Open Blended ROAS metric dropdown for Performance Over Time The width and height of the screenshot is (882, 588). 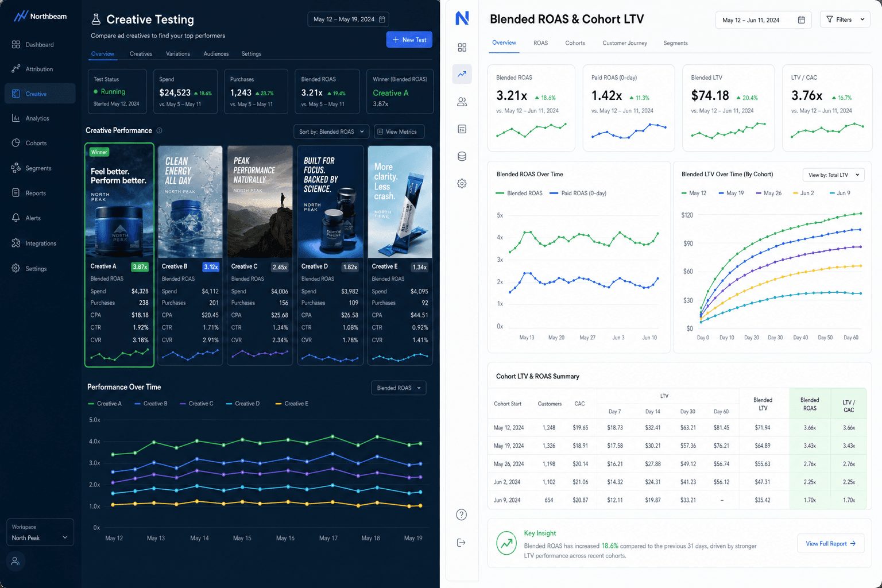[x=399, y=388]
